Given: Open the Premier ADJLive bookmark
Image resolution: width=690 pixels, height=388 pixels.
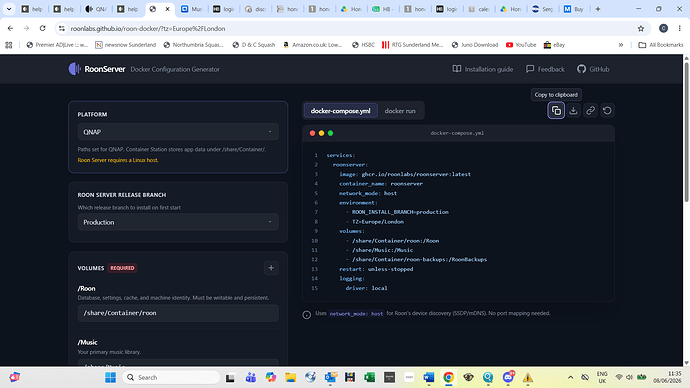Looking at the screenshot, I should click(57, 45).
